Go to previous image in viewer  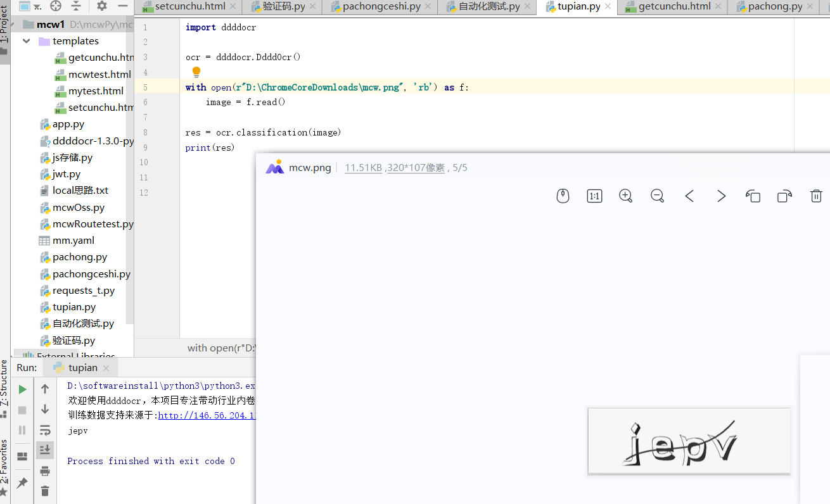tap(689, 196)
